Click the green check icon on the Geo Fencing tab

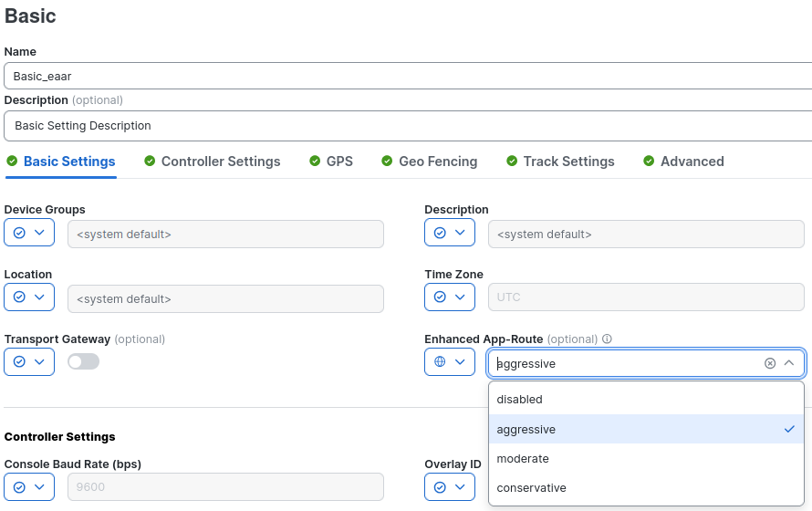[x=387, y=162]
